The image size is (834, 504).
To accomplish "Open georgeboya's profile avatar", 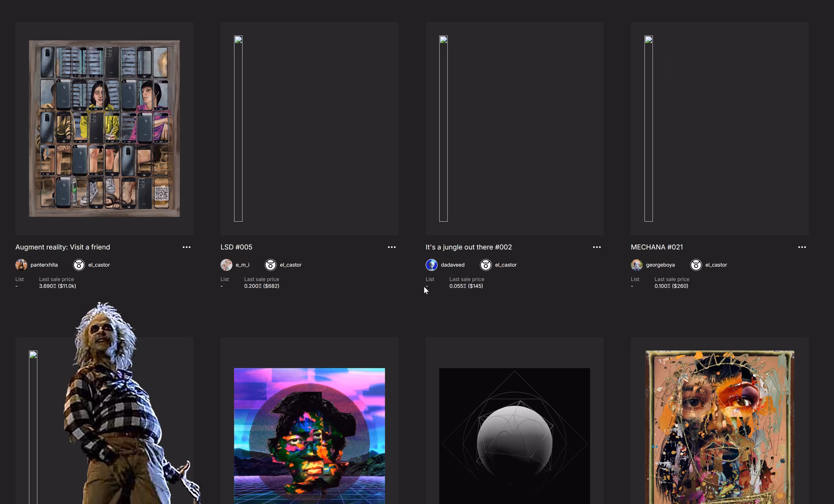I will (x=637, y=265).
